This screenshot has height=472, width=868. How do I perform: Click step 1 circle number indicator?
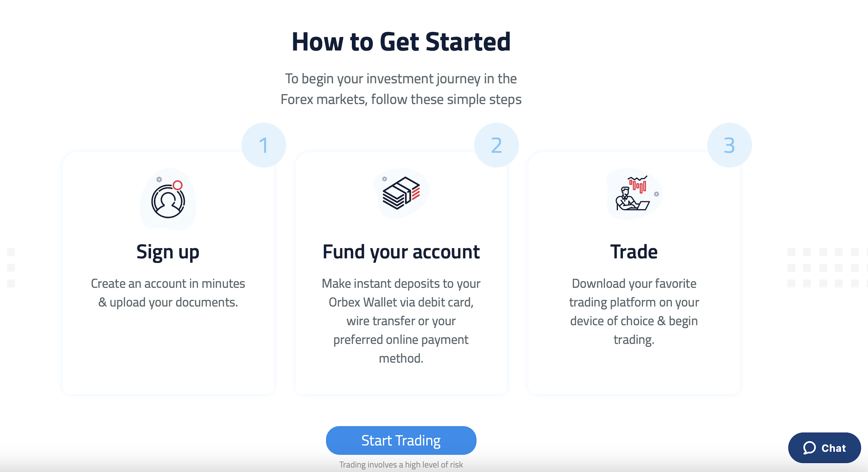point(263,144)
